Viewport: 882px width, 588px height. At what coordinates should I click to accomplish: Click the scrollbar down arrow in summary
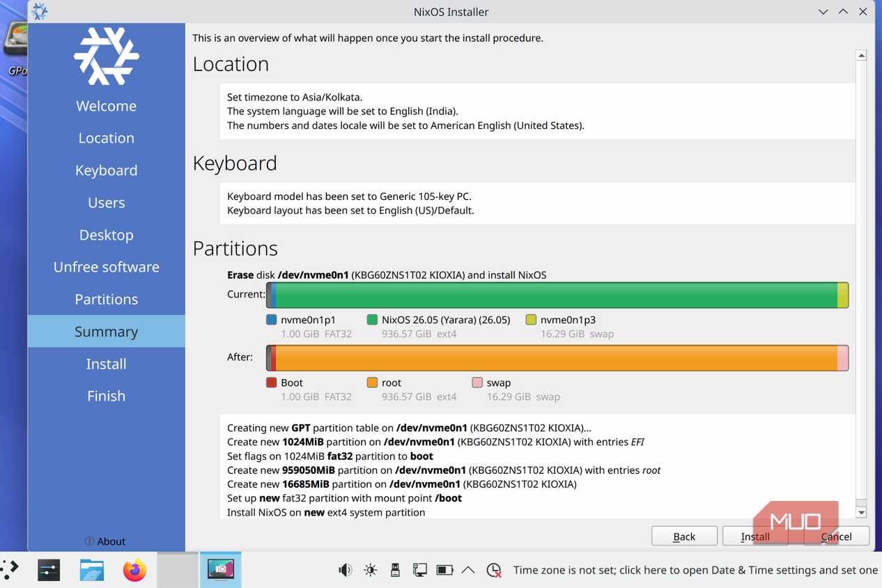(861, 512)
